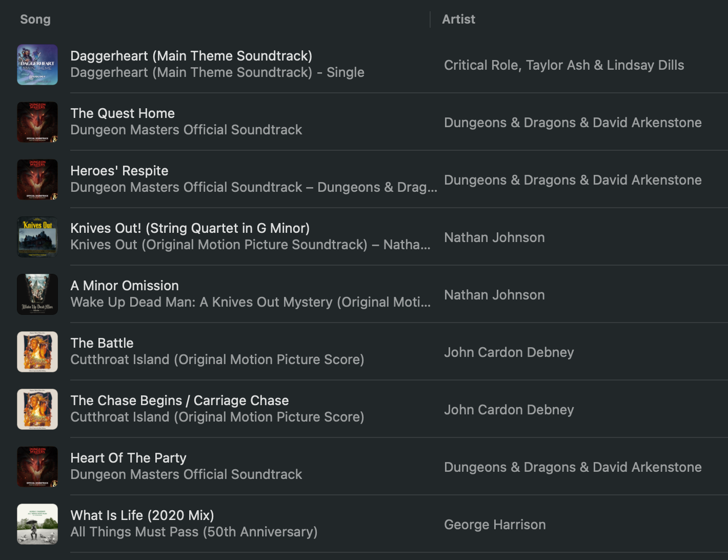Click the Heroes' Respite album artwork
This screenshot has height=560, width=728.
click(x=37, y=179)
